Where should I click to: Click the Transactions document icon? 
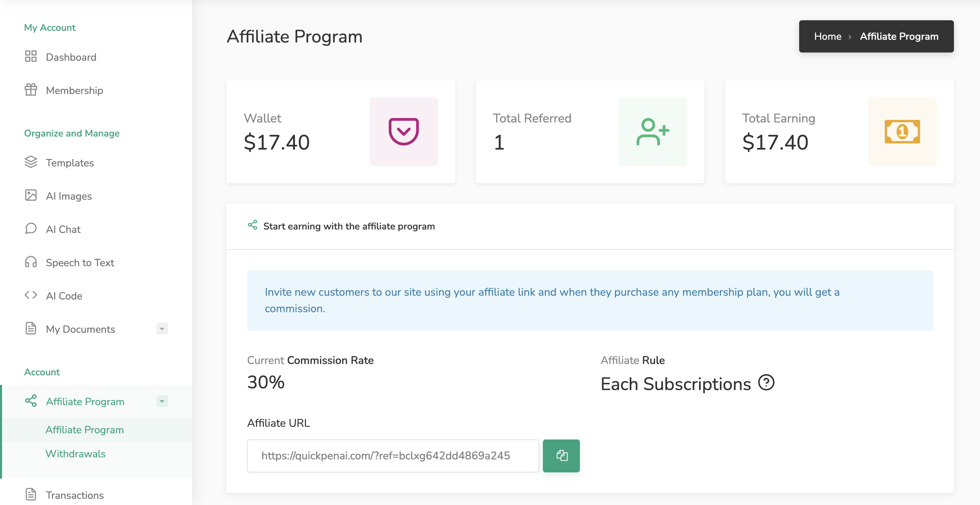pos(31,494)
